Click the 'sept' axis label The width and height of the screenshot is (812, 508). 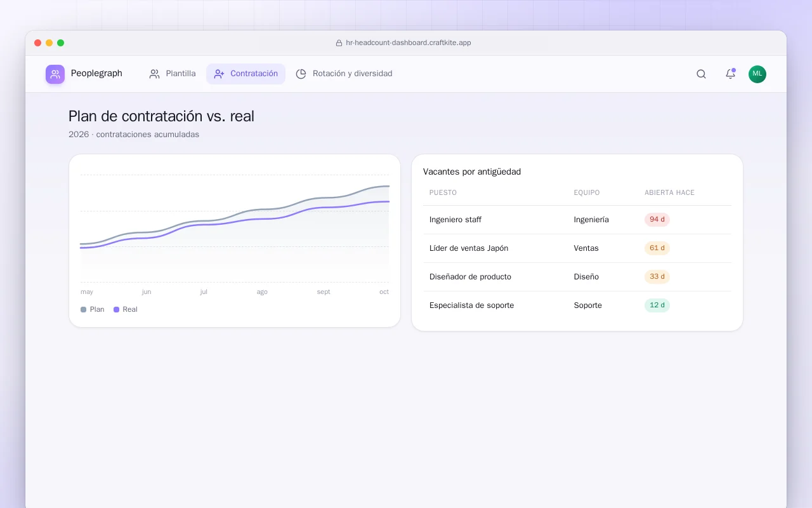point(324,292)
